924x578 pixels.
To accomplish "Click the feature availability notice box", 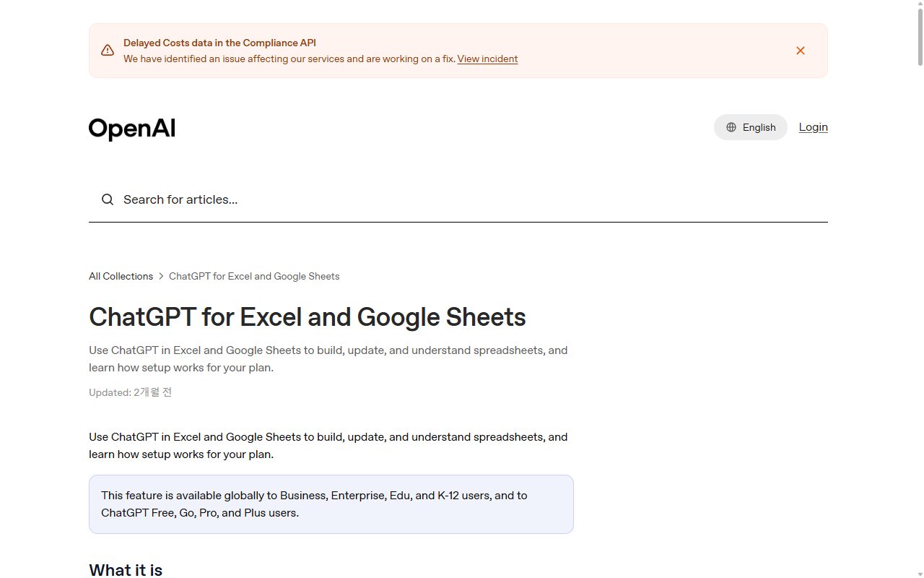I will point(331,504).
